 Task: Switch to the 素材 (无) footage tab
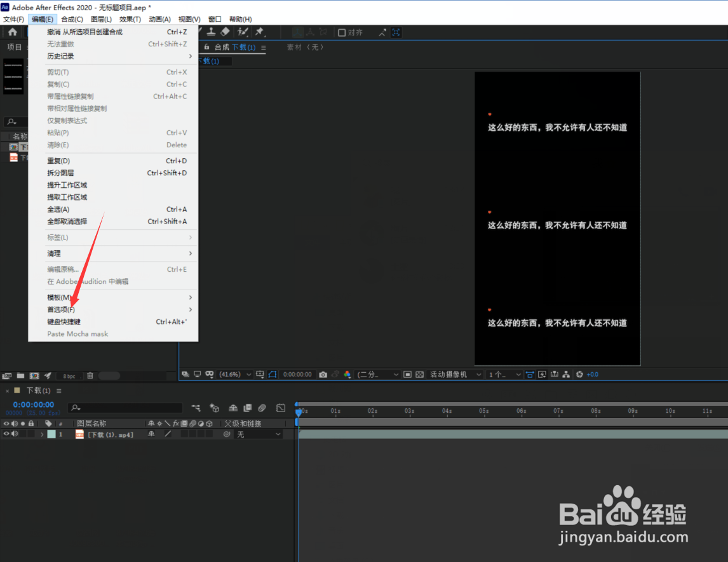click(x=305, y=48)
